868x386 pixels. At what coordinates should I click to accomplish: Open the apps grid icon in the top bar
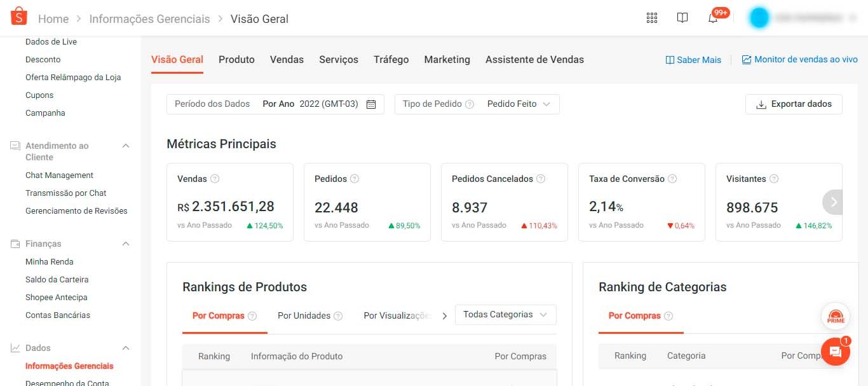coord(651,18)
